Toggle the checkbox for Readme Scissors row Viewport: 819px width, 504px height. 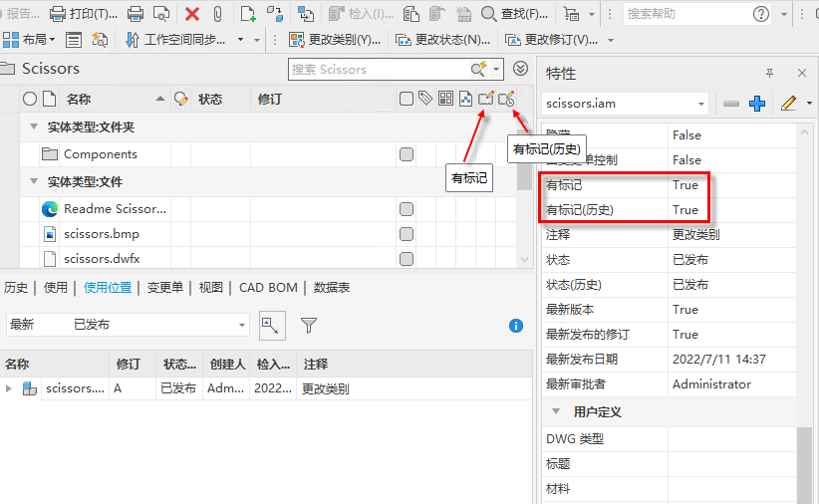(407, 209)
